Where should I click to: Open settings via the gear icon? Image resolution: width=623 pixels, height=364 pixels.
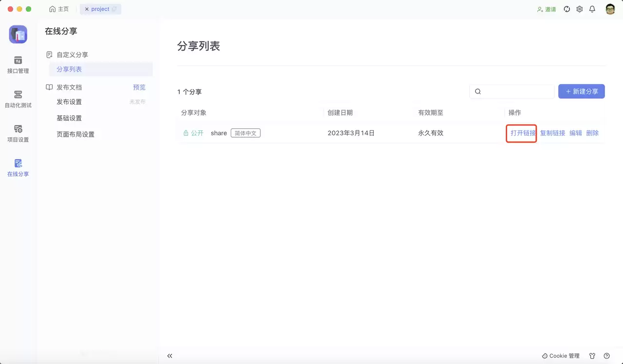tap(579, 9)
